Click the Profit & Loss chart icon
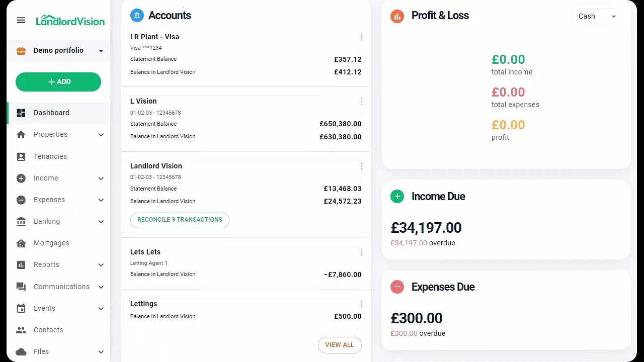The width and height of the screenshot is (644, 362). point(397,16)
